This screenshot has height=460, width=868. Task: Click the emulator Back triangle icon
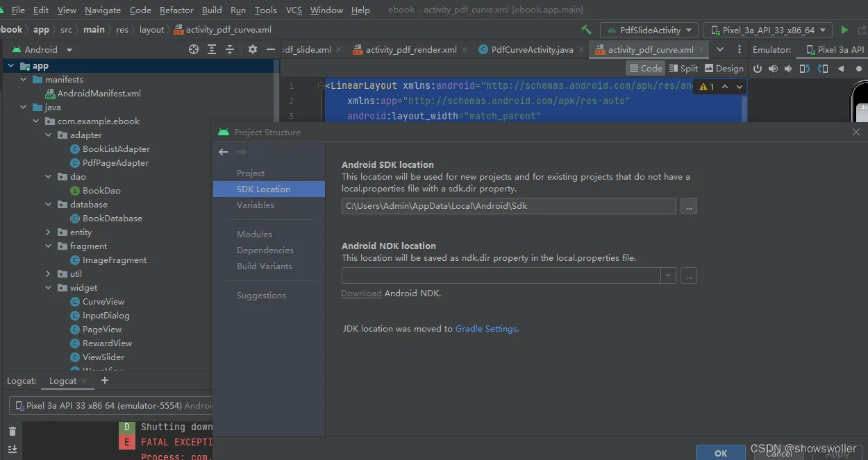click(841, 69)
